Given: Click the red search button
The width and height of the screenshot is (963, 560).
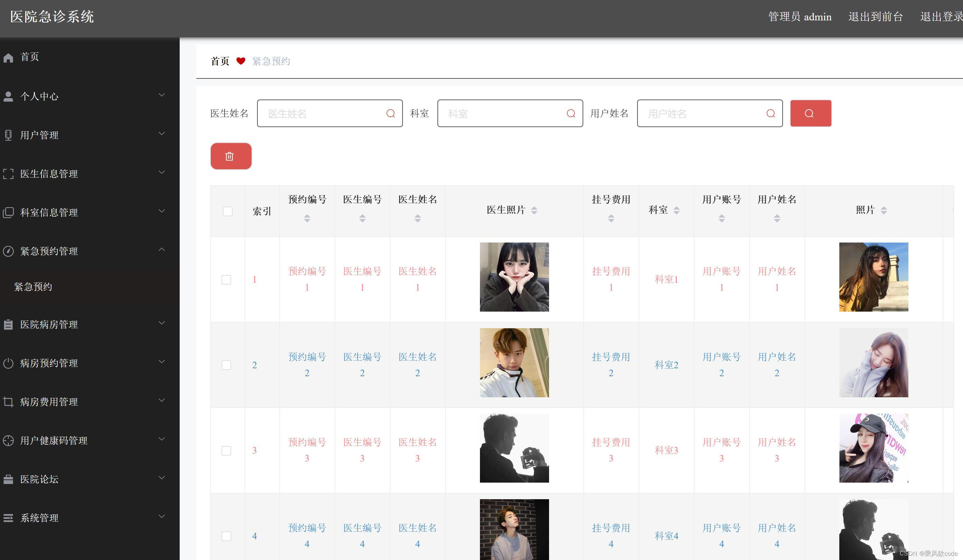Looking at the screenshot, I should [x=810, y=113].
